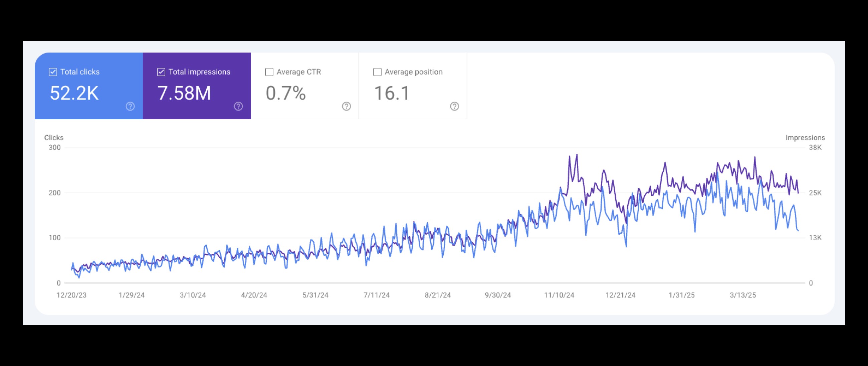The height and width of the screenshot is (366, 868).
Task: Click the 5/31/24 date on the axis
Action: click(315, 295)
